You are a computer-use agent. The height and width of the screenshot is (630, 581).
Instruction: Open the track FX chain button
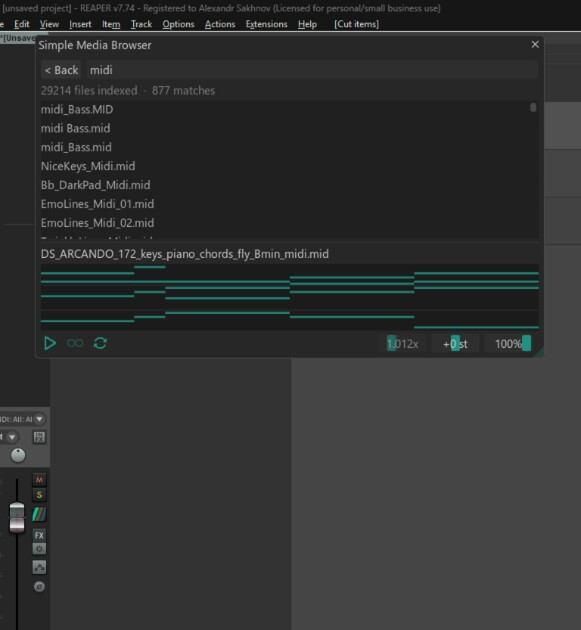pos(39,535)
